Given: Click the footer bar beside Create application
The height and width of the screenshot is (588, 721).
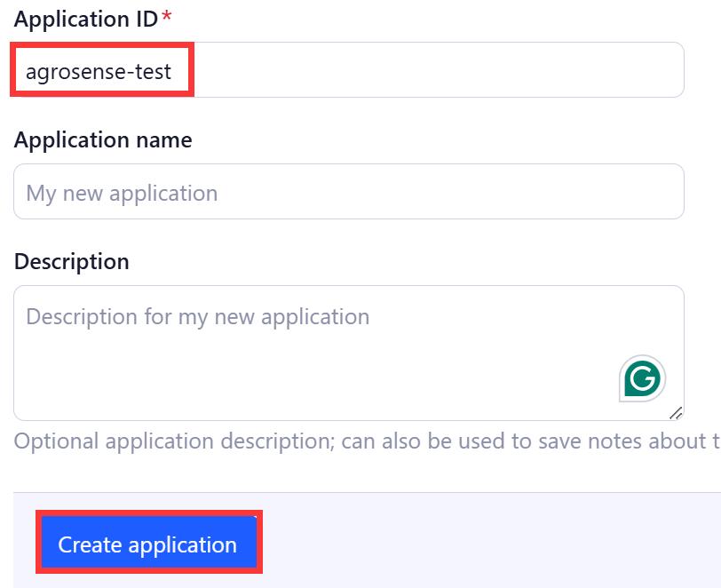Looking at the screenshot, I should [x=487, y=541].
